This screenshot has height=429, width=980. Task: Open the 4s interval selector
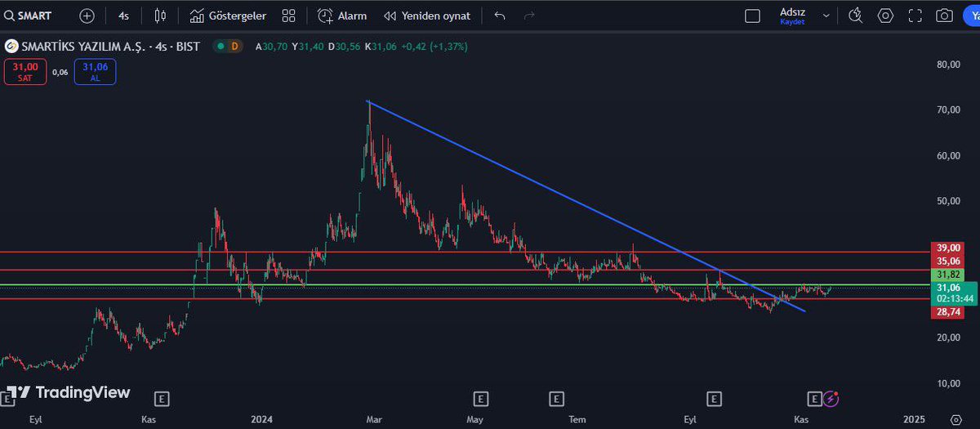pyautogui.click(x=123, y=16)
